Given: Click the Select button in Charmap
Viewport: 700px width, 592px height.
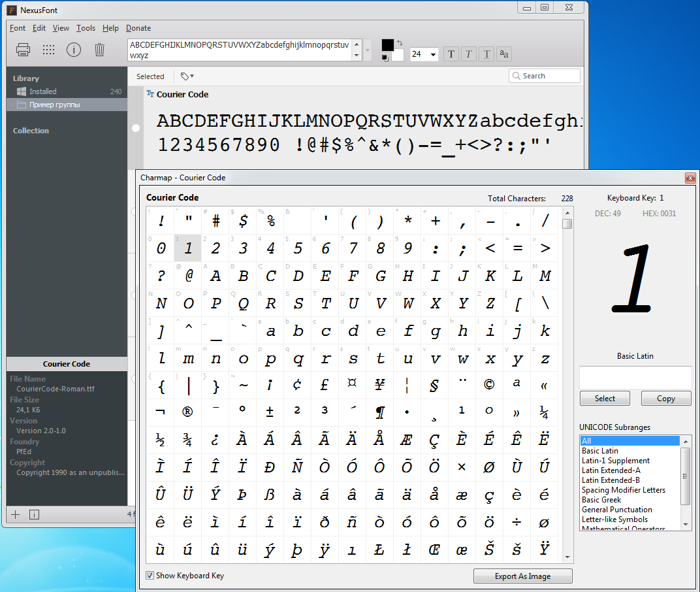Looking at the screenshot, I should [x=605, y=398].
